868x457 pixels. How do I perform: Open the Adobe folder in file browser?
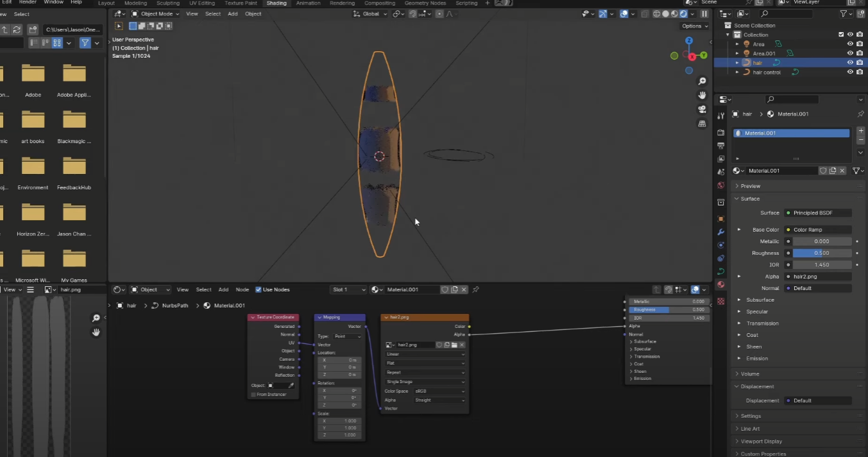pyautogui.click(x=33, y=74)
